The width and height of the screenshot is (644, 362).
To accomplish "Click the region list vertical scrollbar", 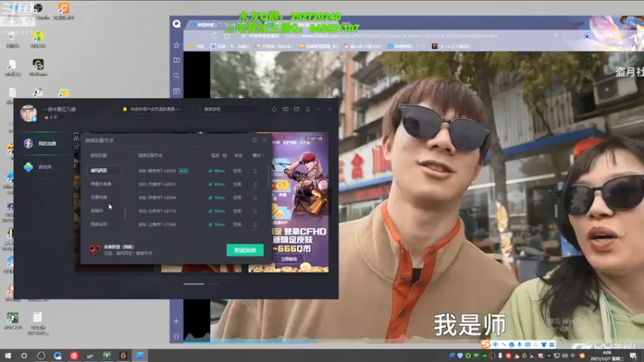I will tap(125, 213).
